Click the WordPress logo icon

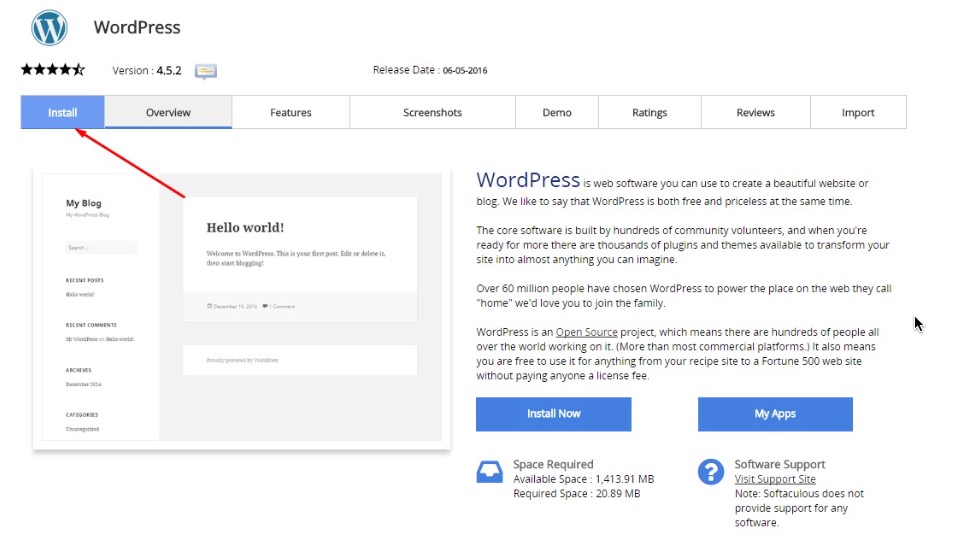[49, 28]
